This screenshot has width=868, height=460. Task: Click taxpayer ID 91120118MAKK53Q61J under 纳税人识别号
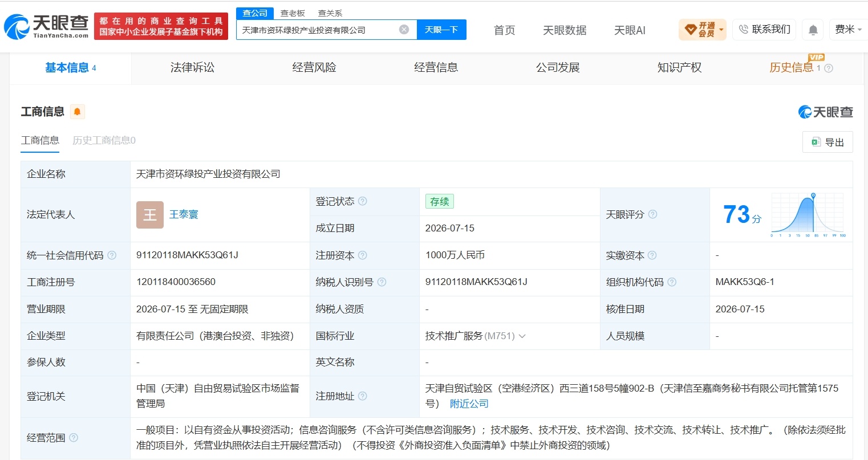point(476,282)
